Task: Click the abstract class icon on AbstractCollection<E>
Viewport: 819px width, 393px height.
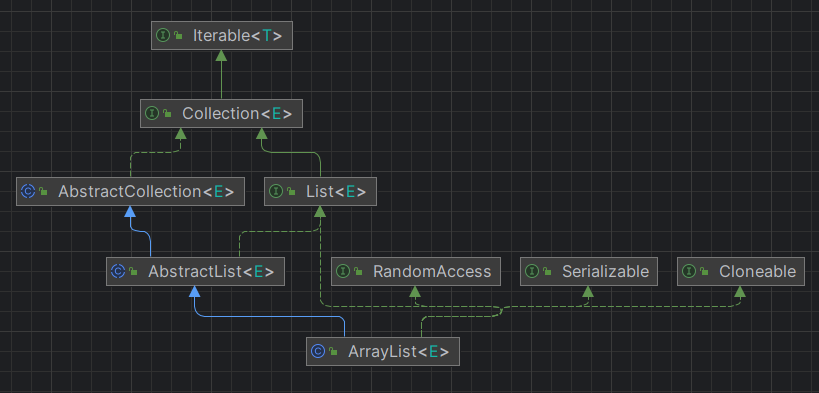Action: [28, 191]
